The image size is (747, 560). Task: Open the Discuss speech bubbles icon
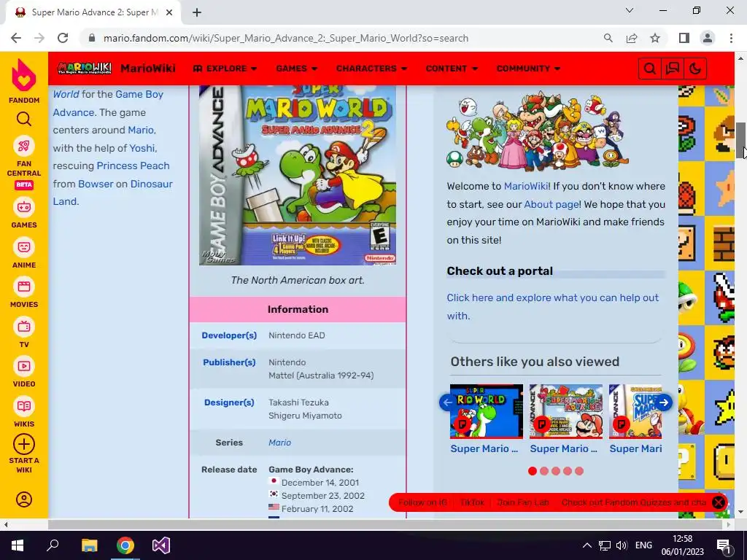click(672, 69)
